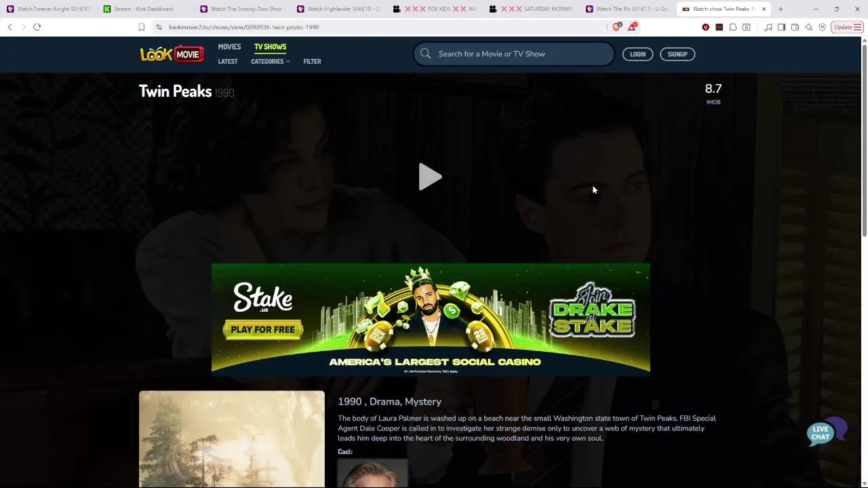Open the extensions puzzle-piece menu
The height and width of the screenshot is (488, 868).
733,27
